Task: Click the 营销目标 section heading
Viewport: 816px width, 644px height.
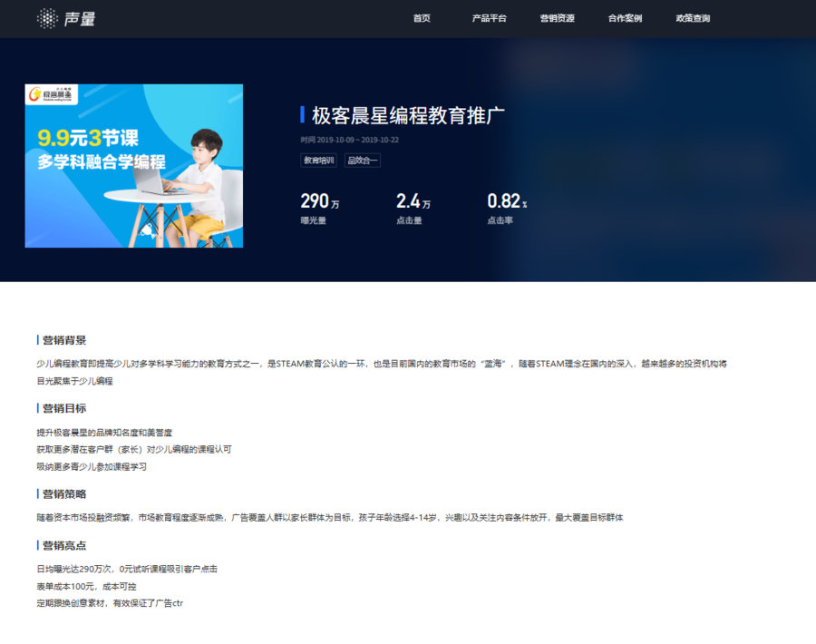Action: 64,408
